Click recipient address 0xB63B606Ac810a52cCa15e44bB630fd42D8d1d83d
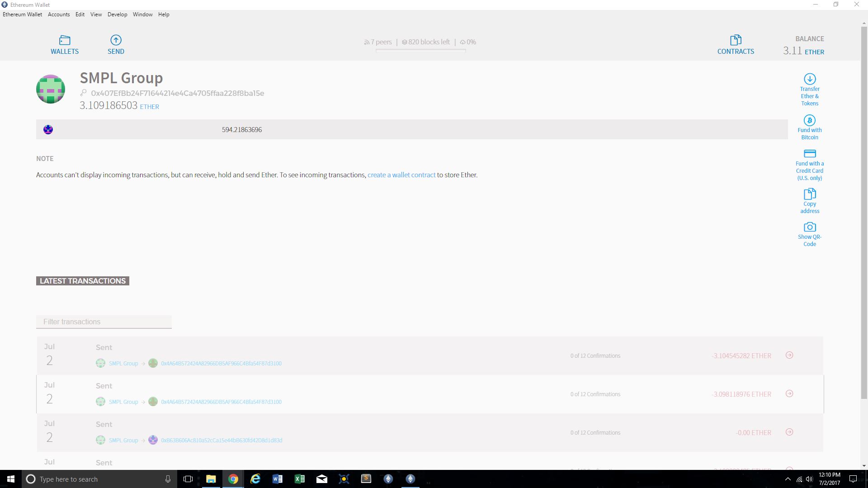The height and width of the screenshot is (488, 868). pos(222,441)
